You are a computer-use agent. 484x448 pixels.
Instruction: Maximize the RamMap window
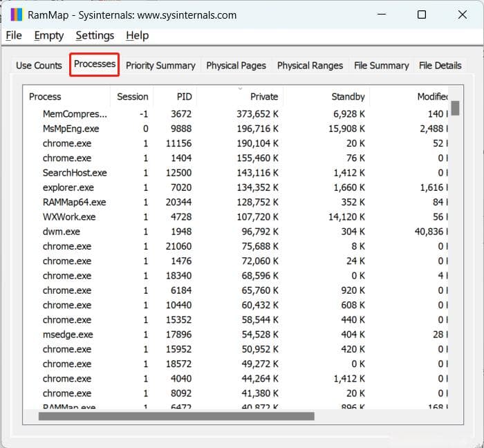click(422, 15)
